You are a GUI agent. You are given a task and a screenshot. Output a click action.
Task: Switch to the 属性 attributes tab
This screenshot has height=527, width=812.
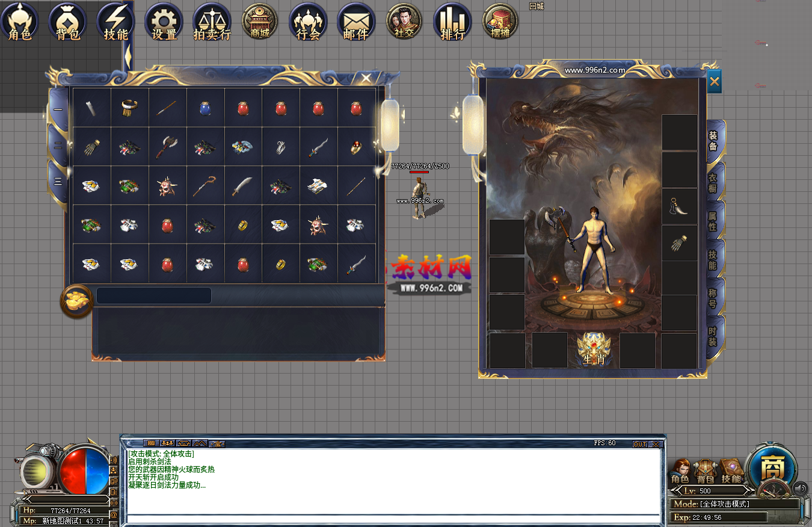(714, 221)
